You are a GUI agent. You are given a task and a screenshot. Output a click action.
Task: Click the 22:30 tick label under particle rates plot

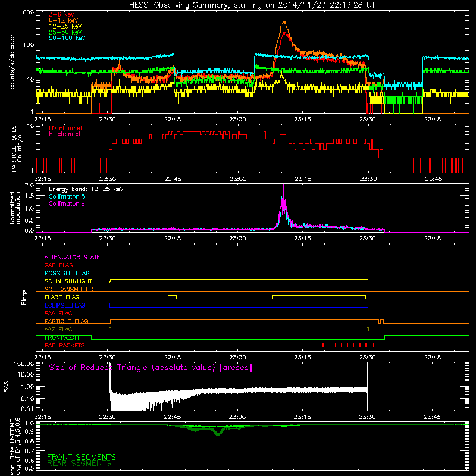(108, 179)
